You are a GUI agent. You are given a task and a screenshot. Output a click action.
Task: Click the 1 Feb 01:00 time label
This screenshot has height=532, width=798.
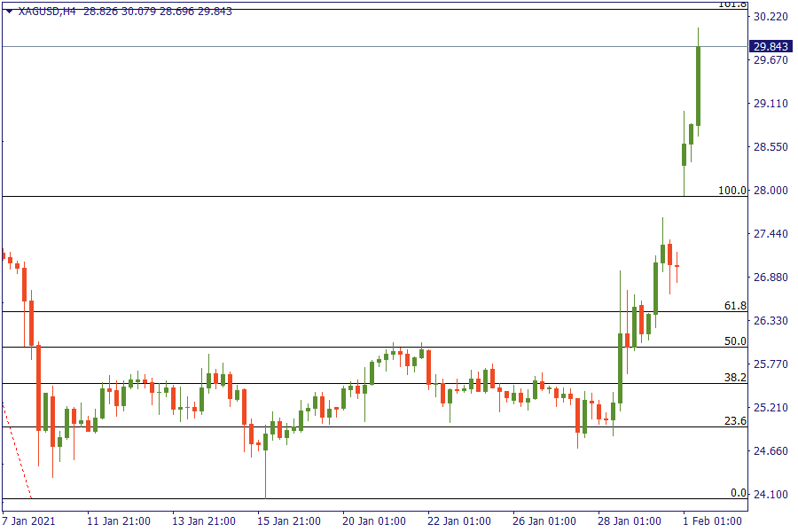click(x=711, y=520)
